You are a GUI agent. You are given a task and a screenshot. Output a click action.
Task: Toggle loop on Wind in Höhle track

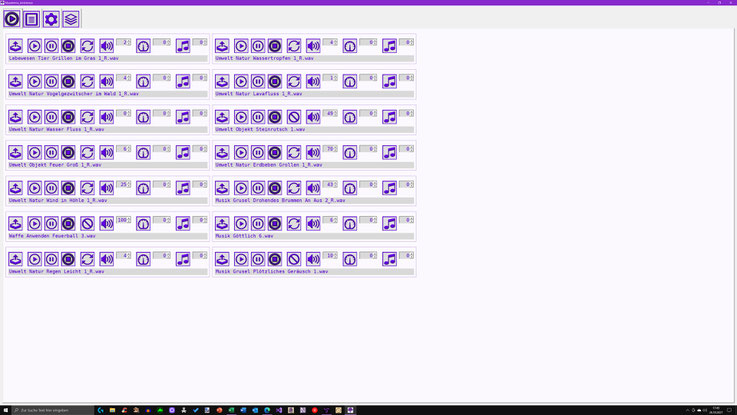tap(87, 188)
